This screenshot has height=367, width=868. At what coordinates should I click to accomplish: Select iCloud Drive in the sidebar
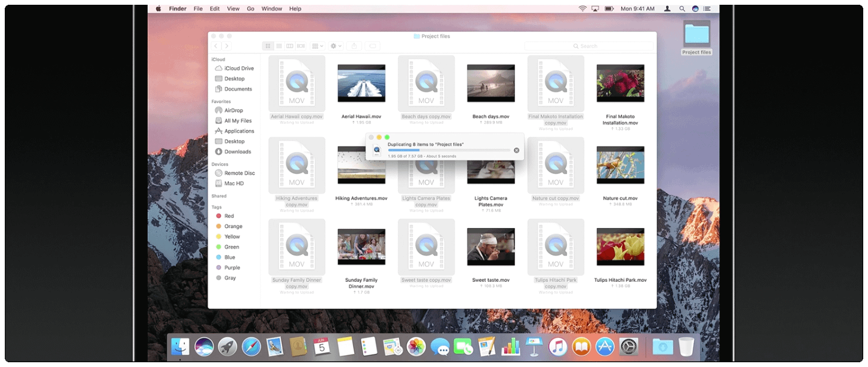[x=238, y=69]
